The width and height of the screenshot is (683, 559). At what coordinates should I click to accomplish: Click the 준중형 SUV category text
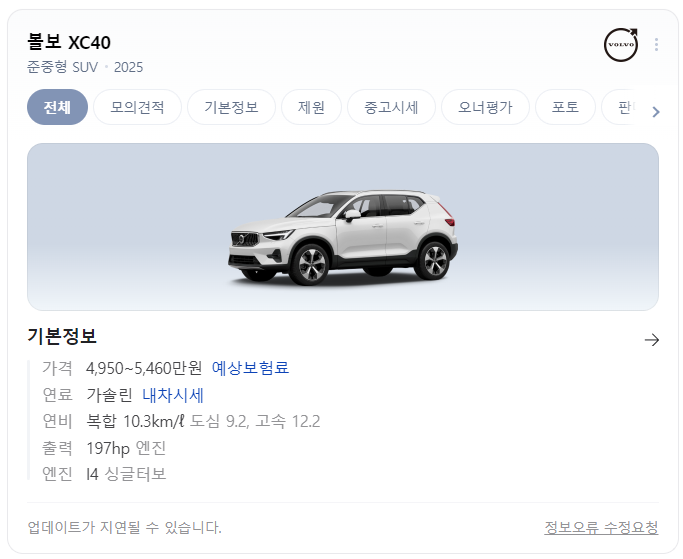click(62, 67)
